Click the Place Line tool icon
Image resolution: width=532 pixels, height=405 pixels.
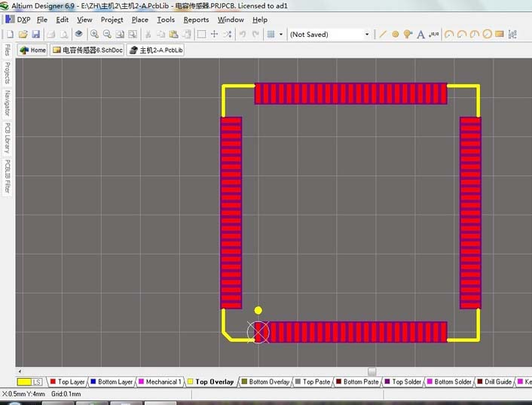[383, 34]
